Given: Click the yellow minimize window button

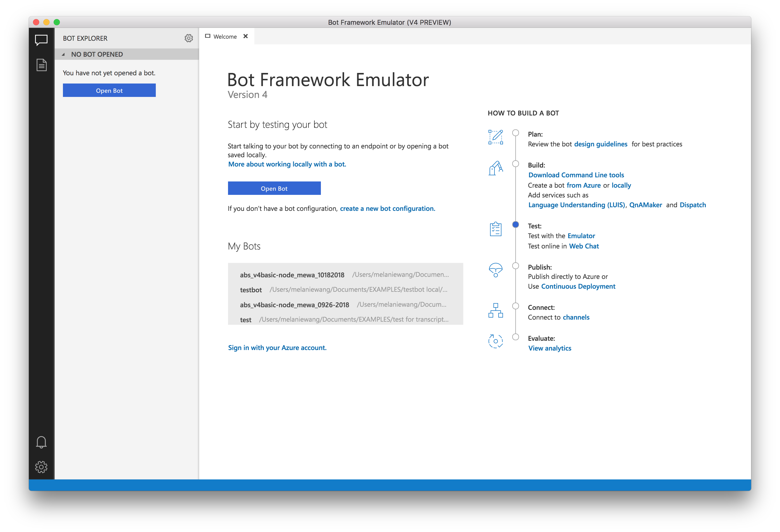Looking at the screenshot, I should [x=46, y=22].
